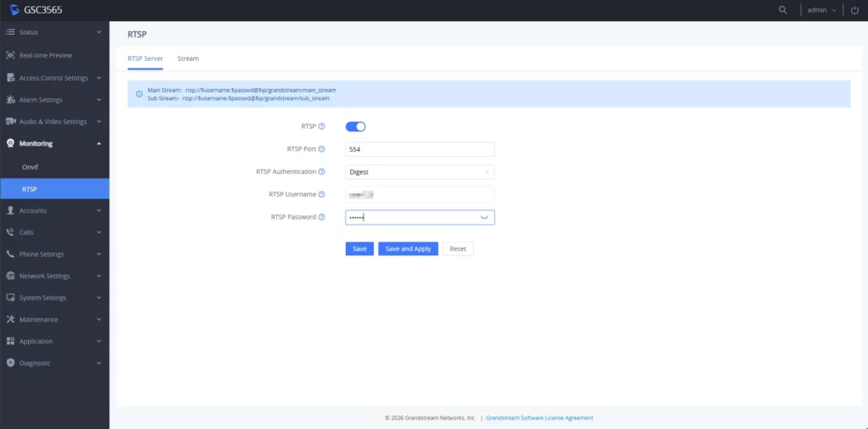Screen dimensions: 868x429
Task: Click the Maintenance tools icon
Action: [10, 320]
